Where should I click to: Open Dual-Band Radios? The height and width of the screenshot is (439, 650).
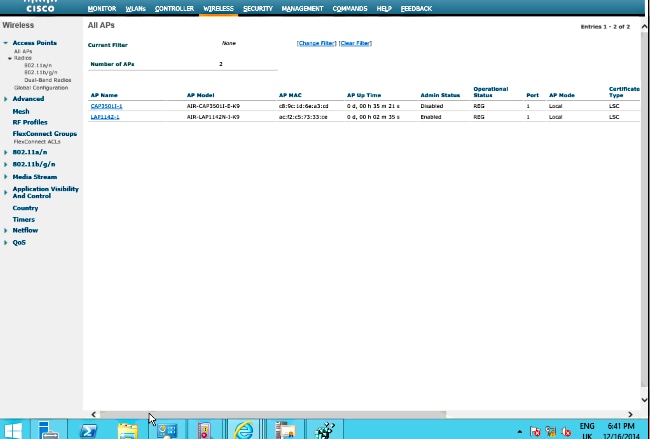click(x=48, y=80)
